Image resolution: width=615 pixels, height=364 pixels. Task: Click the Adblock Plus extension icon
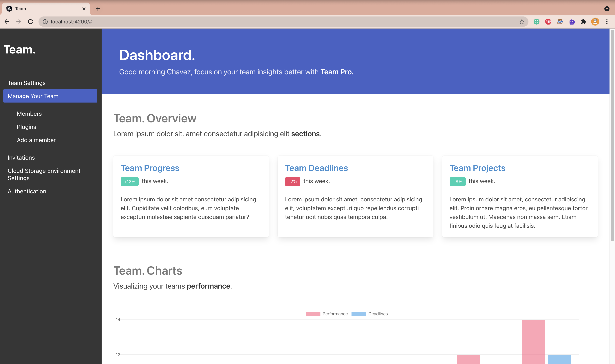point(548,22)
